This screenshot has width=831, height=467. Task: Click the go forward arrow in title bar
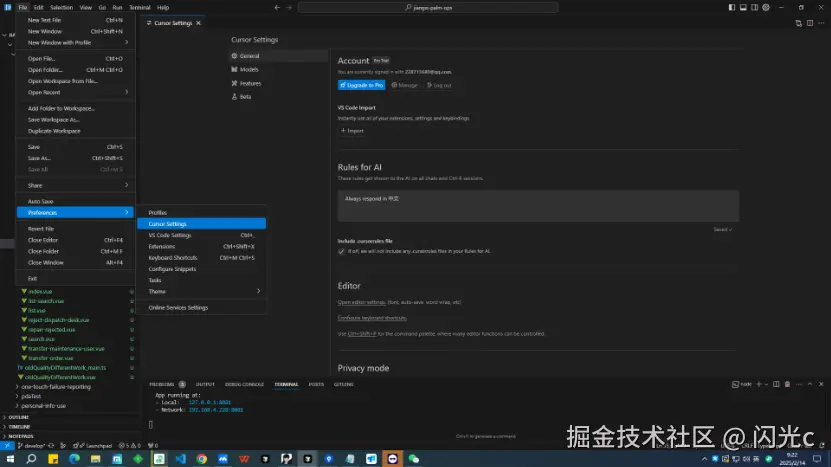289,7
